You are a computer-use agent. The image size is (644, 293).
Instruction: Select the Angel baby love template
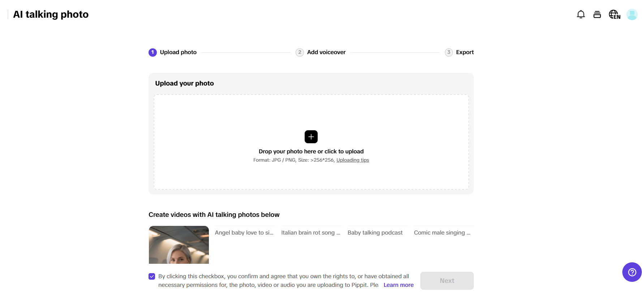click(x=245, y=233)
